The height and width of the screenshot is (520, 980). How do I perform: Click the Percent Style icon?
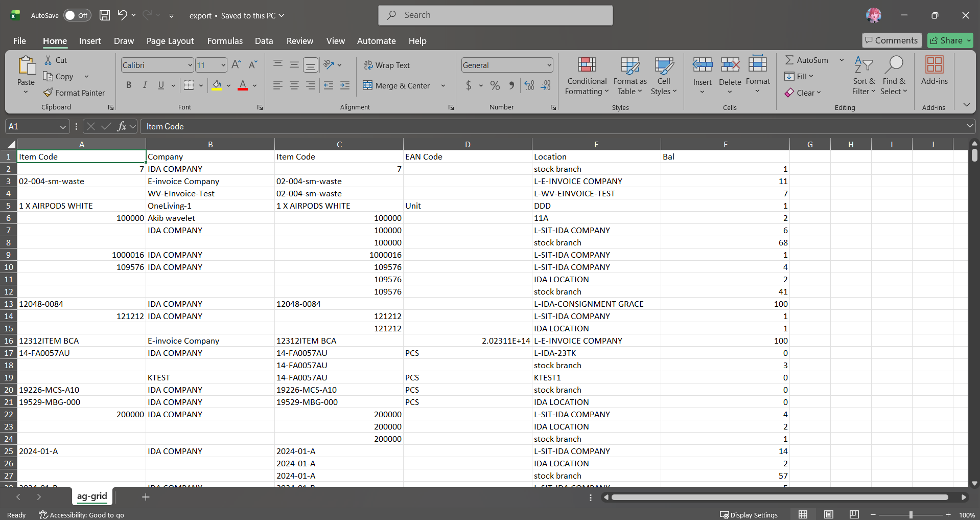tap(494, 85)
